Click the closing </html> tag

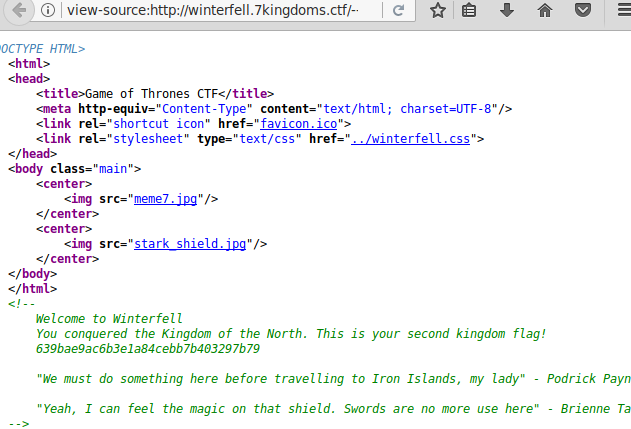point(33,289)
